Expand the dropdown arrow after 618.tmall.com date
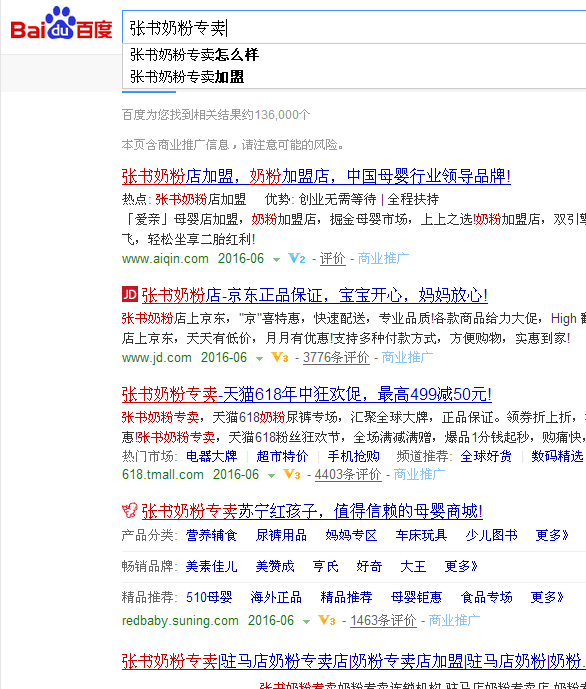Image resolution: width=586 pixels, height=689 pixels. tap(271, 475)
